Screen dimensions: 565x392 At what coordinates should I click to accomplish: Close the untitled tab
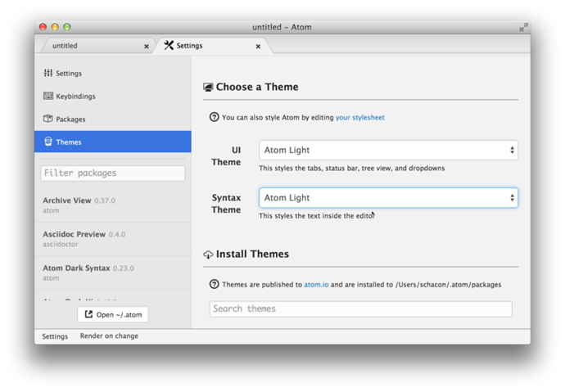(147, 47)
